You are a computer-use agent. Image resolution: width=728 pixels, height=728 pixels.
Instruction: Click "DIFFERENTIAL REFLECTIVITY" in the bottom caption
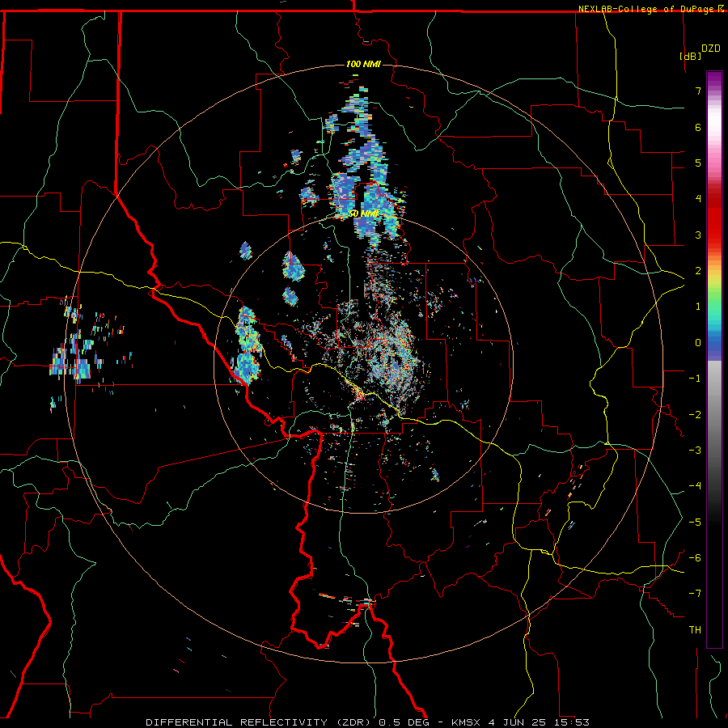(236, 722)
